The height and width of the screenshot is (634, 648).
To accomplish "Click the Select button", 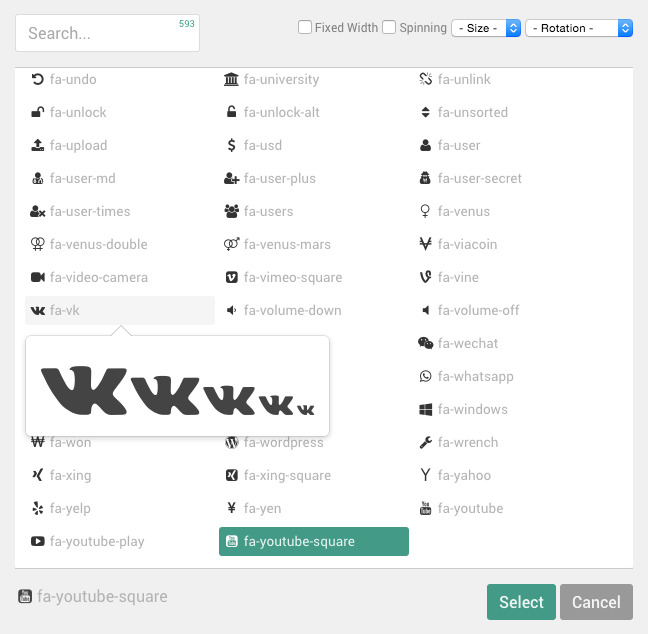I will 521,602.
